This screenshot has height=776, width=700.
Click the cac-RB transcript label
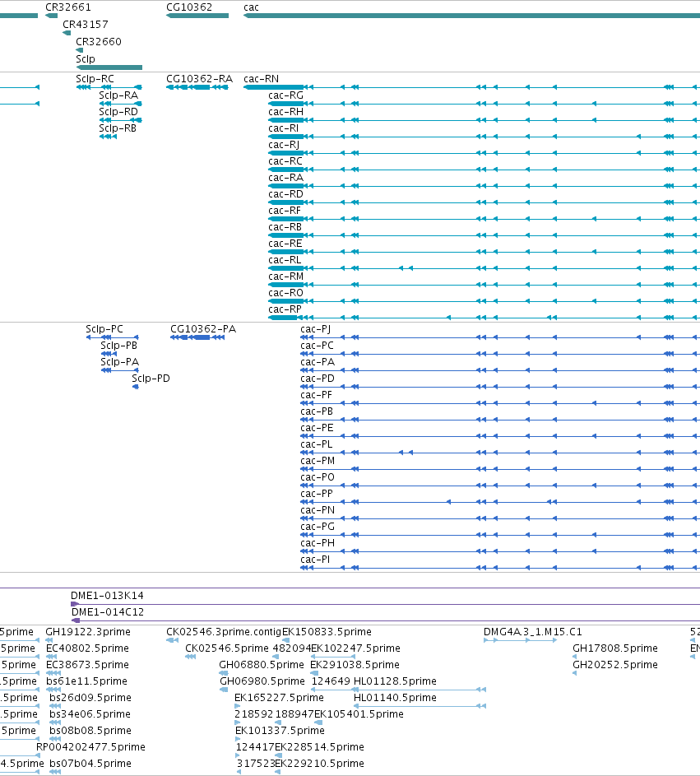point(285,226)
